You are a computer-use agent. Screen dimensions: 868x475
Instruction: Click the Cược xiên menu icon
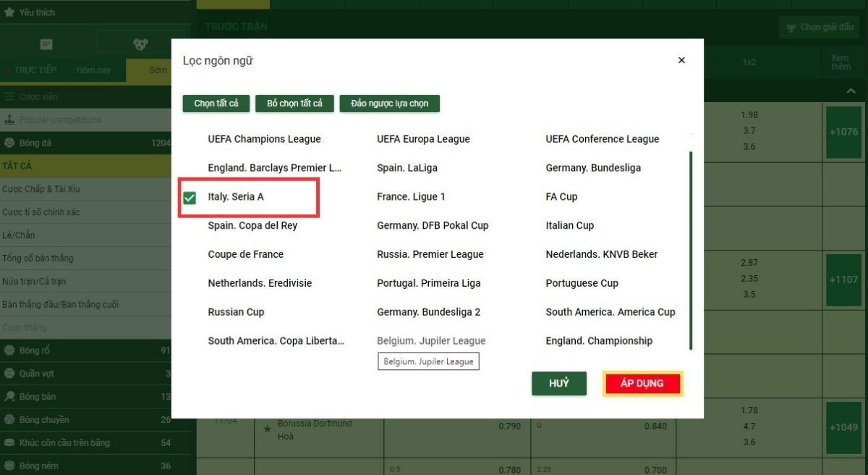(9, 97)
